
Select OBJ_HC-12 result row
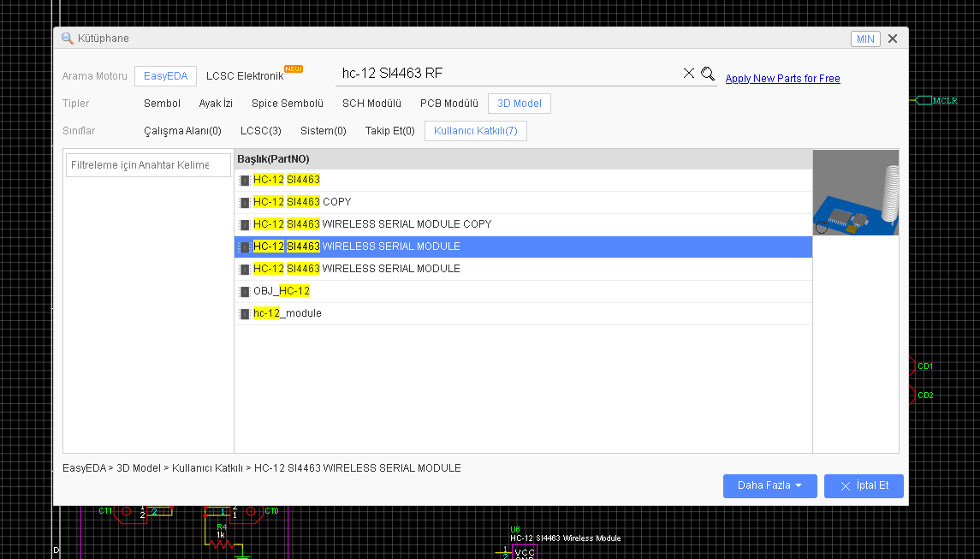click(523, 291)
